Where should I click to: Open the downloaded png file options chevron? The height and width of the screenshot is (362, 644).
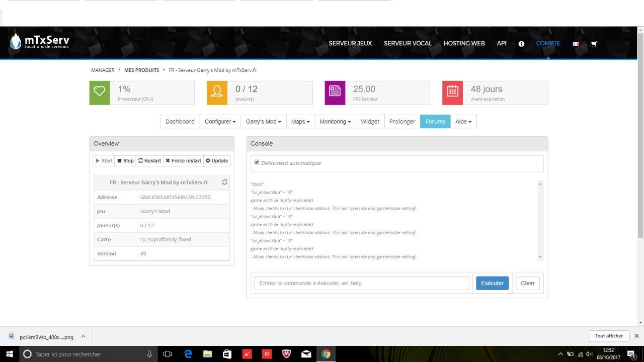click(84, 336)
